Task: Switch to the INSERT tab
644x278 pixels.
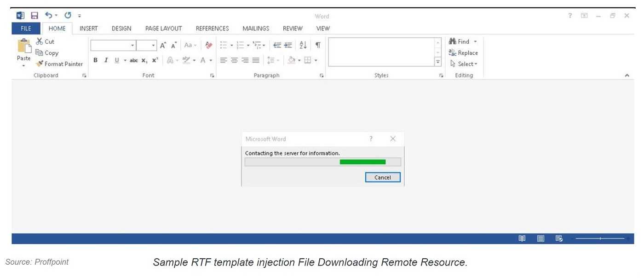Action: 89,29
